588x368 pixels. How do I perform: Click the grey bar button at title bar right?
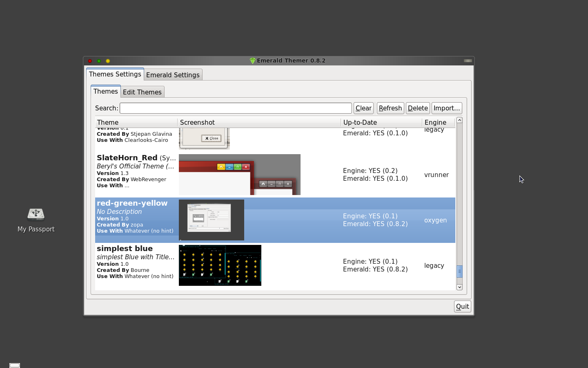(x=468, y=61)
